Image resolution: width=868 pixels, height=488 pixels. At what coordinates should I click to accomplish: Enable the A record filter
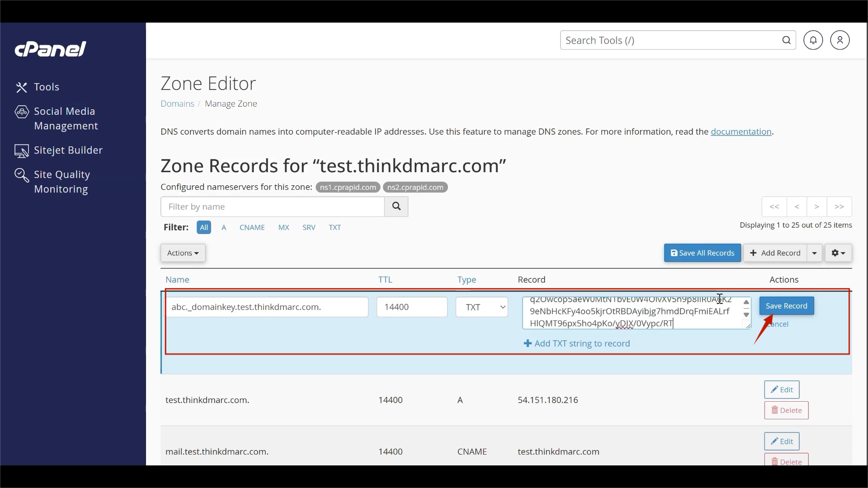(x=224, y=227)
